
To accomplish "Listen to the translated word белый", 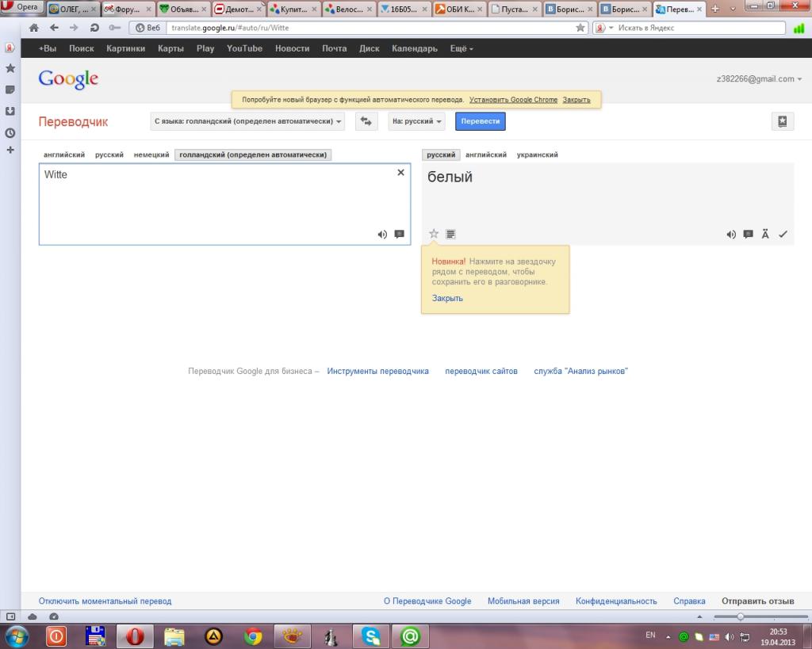I will [x=730, y=235].
